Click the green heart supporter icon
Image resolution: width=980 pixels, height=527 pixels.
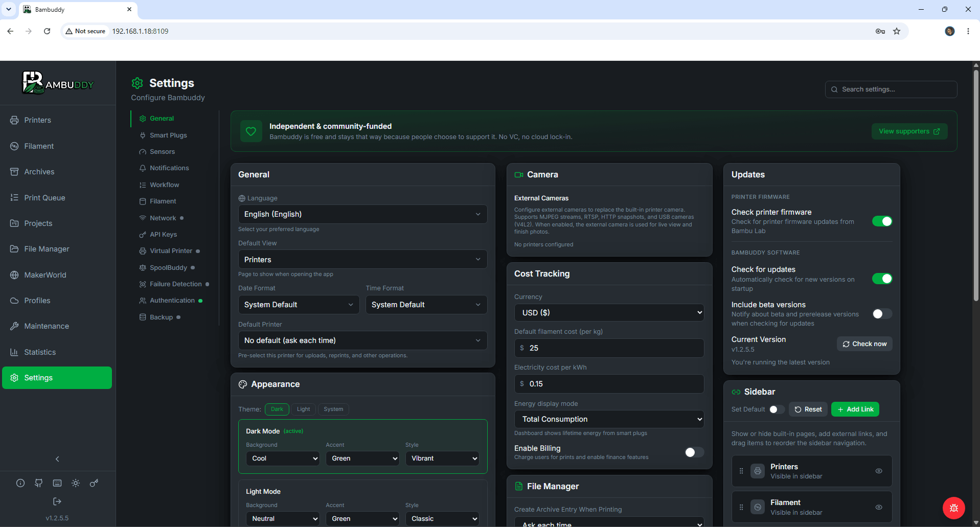point(251,131)
